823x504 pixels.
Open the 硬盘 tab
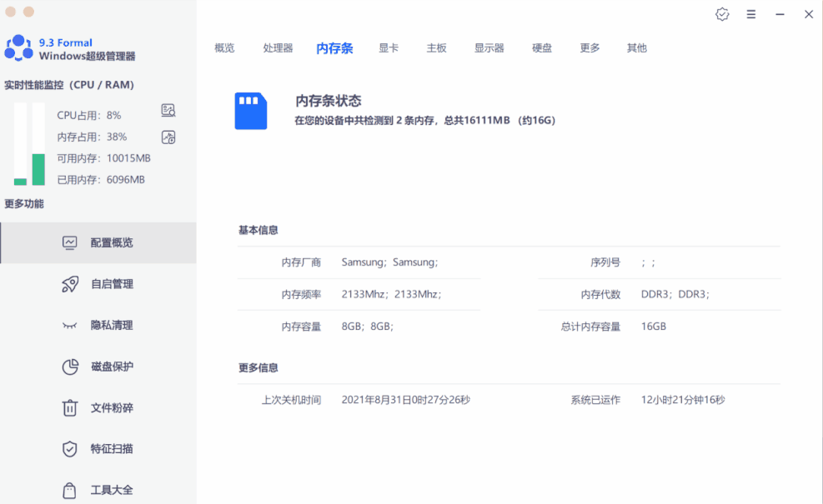point(542,48)
